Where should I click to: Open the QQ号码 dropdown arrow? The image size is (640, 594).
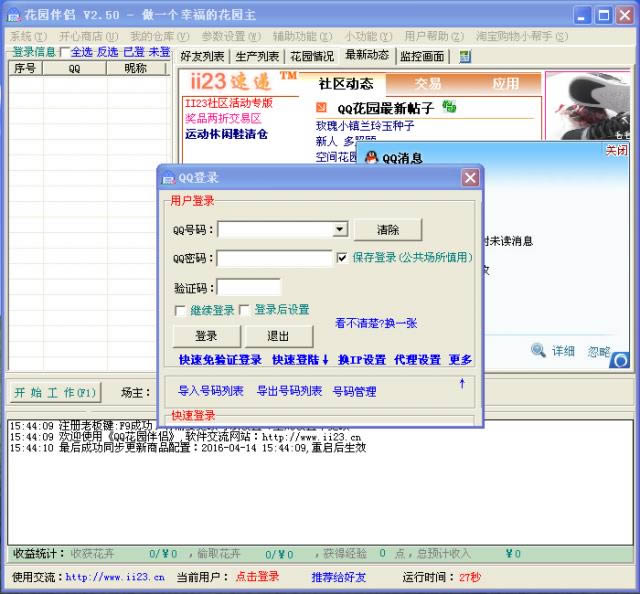[340, 229]
